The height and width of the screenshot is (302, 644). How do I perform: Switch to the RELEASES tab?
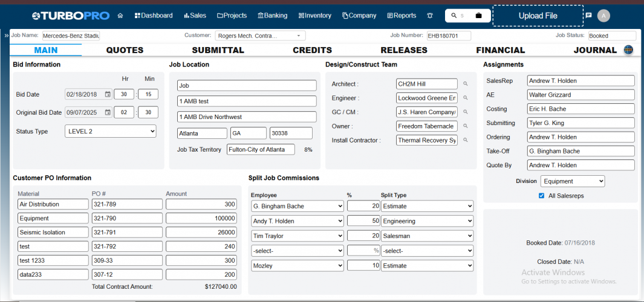tap(404, 50)
